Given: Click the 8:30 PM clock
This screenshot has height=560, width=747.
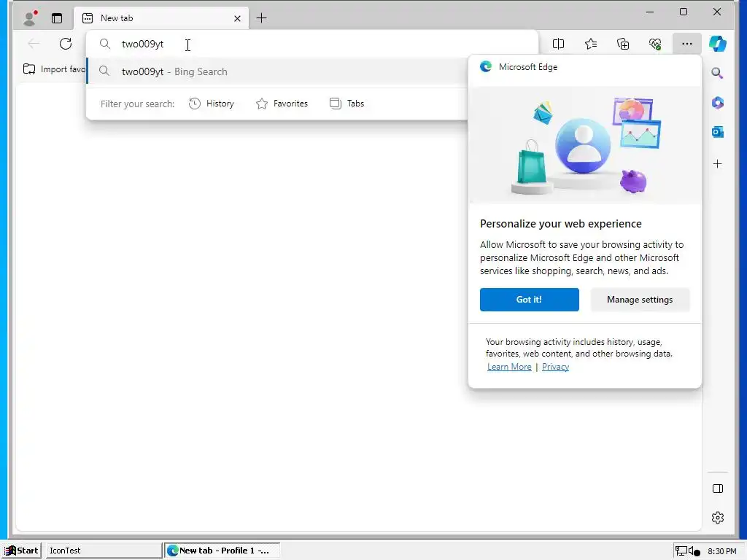Looking at the screenshot, I should click(721, 551).
